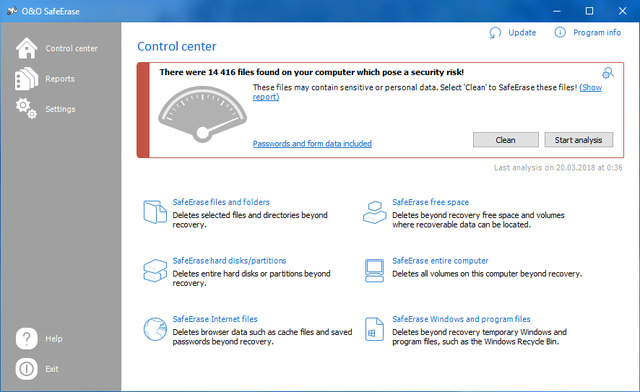The image size is (640, 392).
Task: Click the Control center house icon
Action: pos(27,48)
